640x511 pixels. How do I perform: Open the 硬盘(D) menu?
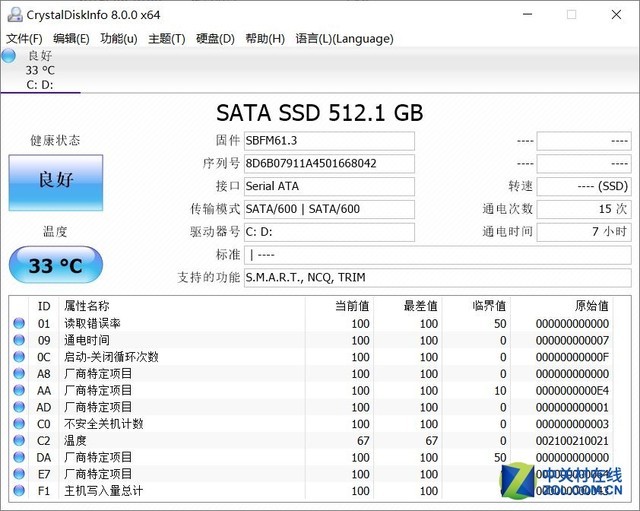click(x=215, y=39)
